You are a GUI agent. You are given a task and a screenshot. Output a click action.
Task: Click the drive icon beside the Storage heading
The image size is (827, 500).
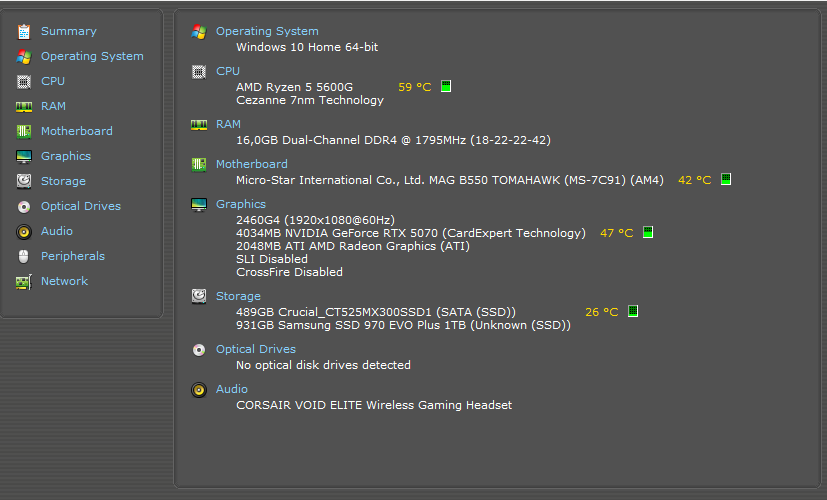[199, 296]
